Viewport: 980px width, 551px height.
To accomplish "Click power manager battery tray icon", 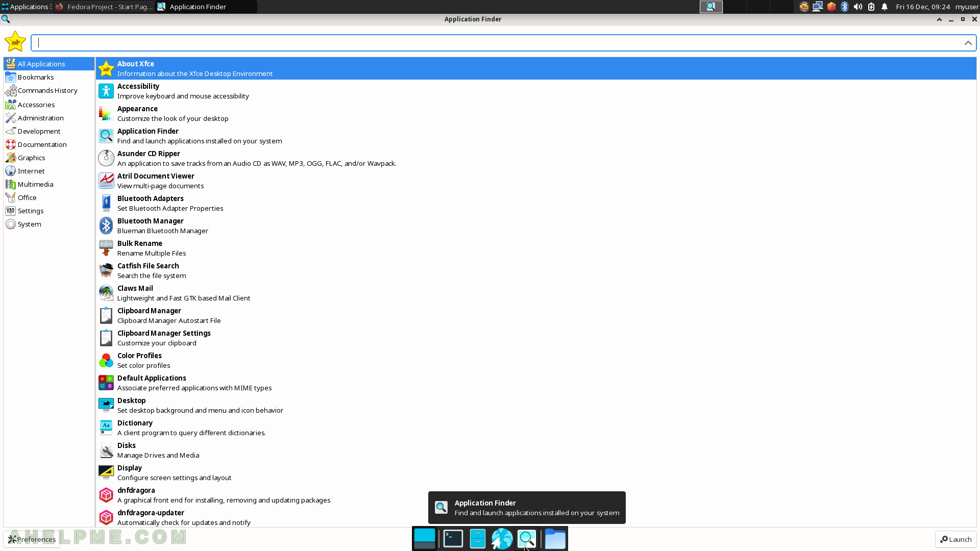I will tap(871, 7).
